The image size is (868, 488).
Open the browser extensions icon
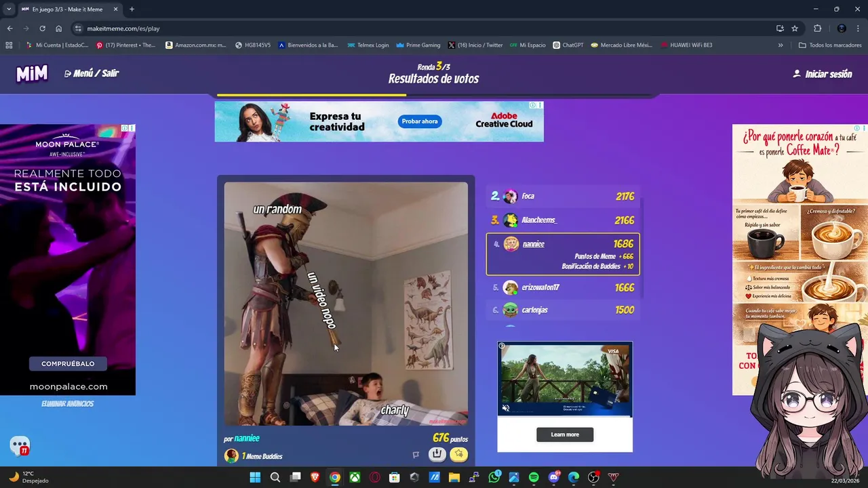817,28
